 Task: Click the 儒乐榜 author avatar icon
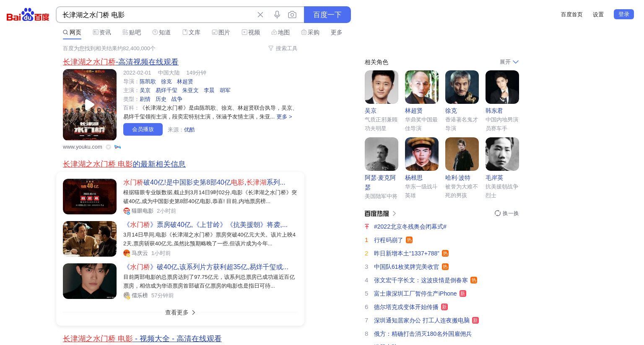127,296
